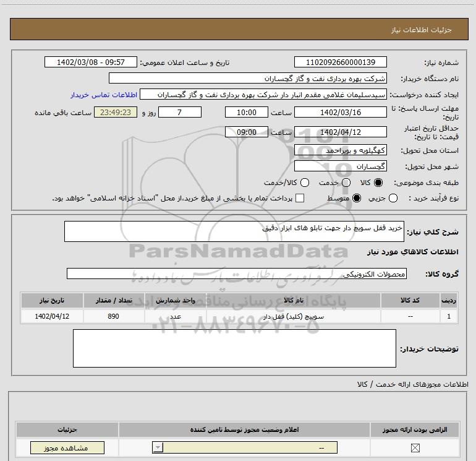Select the کالا radio button
This screenshot has height=461, width=476.
(x=378, y=183)
